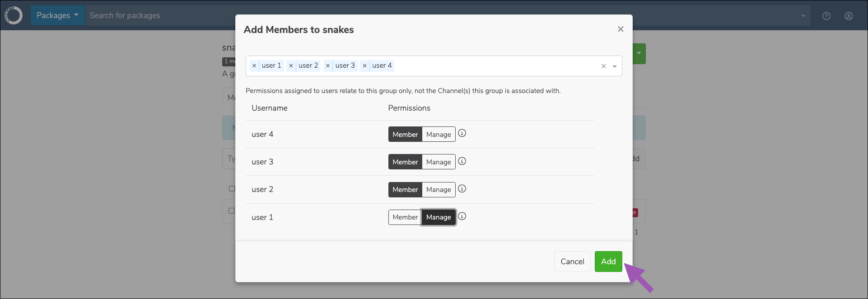Open permissions info icon for user 1

[462, 216]
